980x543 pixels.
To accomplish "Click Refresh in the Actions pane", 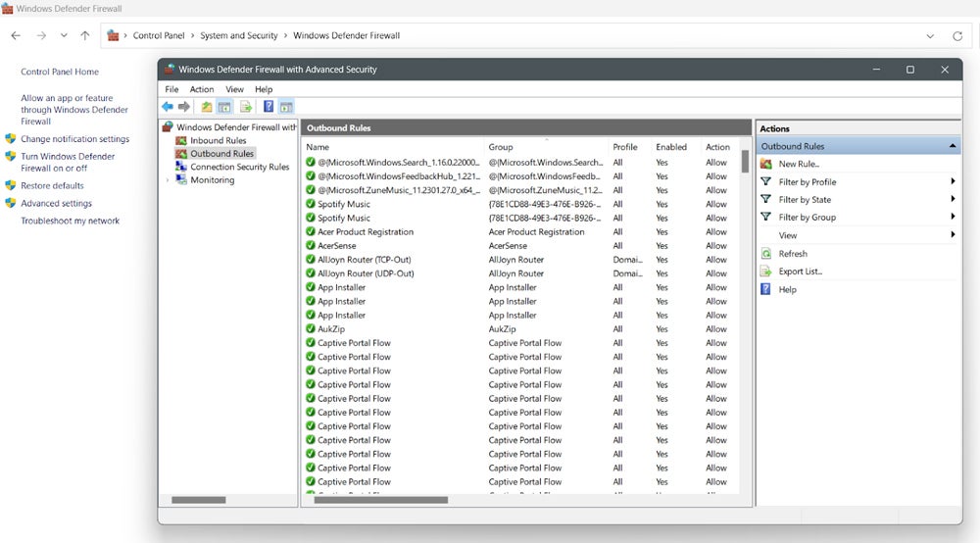I will coord(793,254).
